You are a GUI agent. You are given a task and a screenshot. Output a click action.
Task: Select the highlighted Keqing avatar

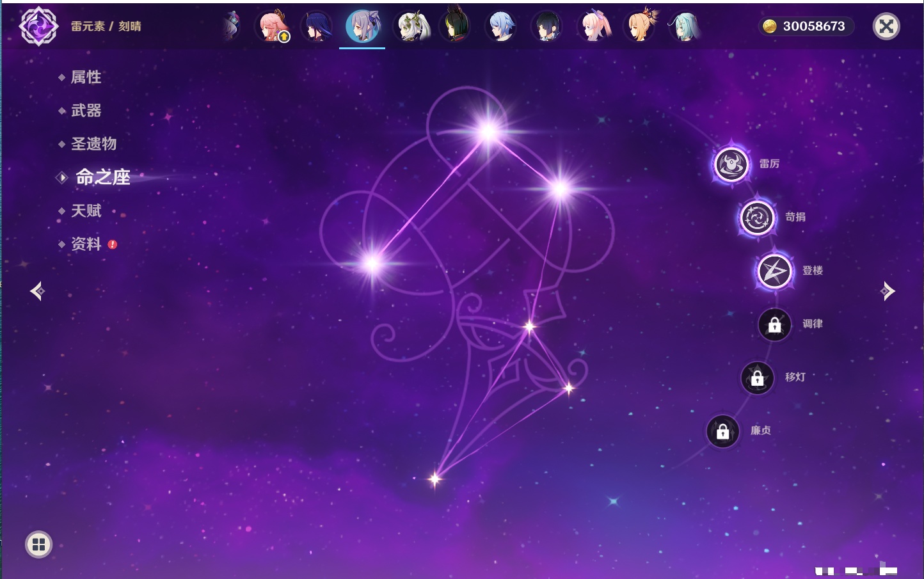click(363, 26)
